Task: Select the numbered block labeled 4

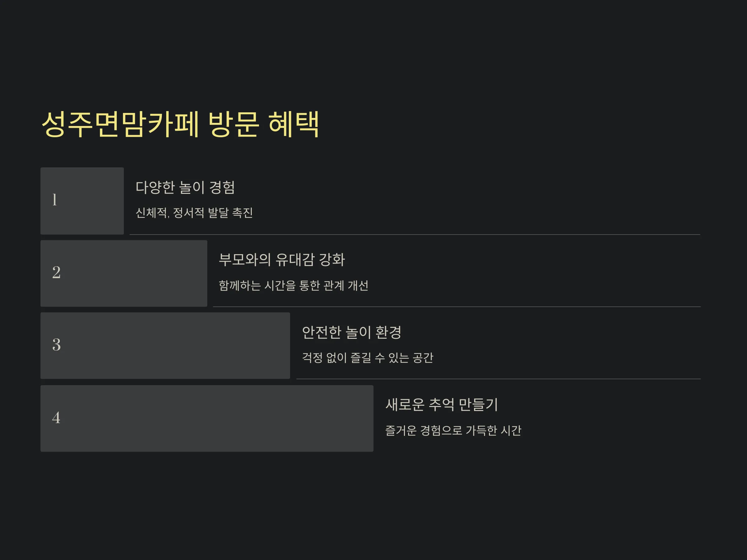Action: (x=207, y=418)
